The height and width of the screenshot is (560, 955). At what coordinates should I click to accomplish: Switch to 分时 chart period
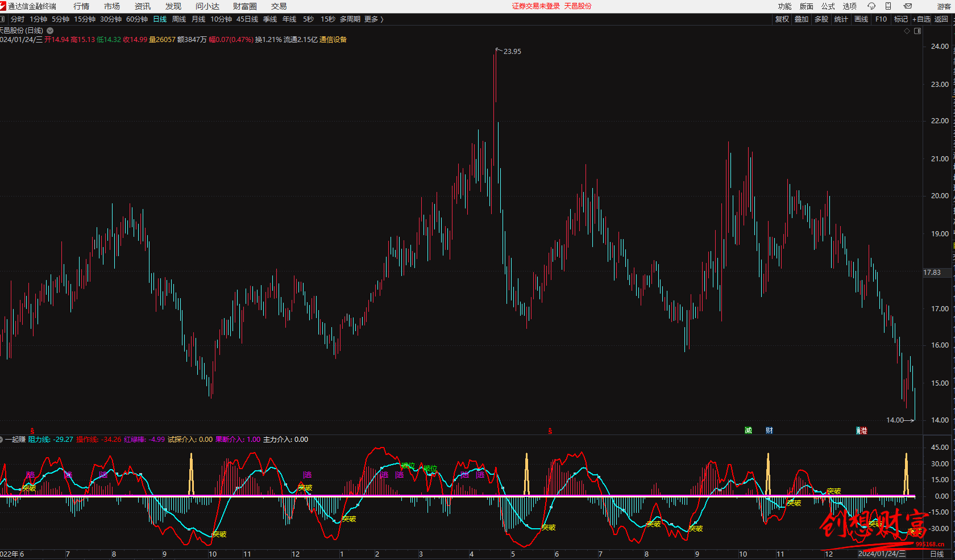[x=18, y=19]
